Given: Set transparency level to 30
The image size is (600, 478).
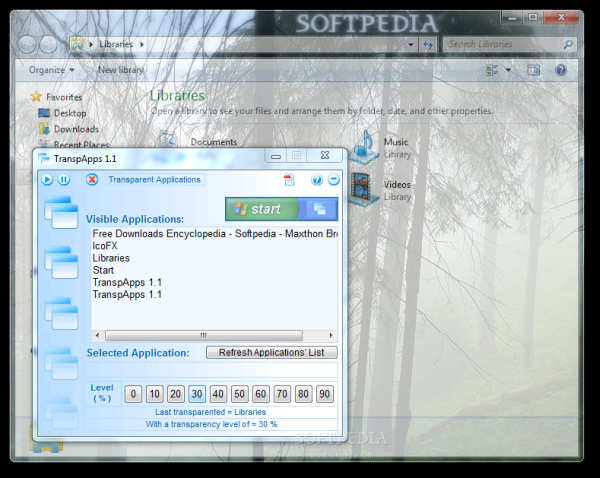Looking at the screenshot, I should point(197,394).
